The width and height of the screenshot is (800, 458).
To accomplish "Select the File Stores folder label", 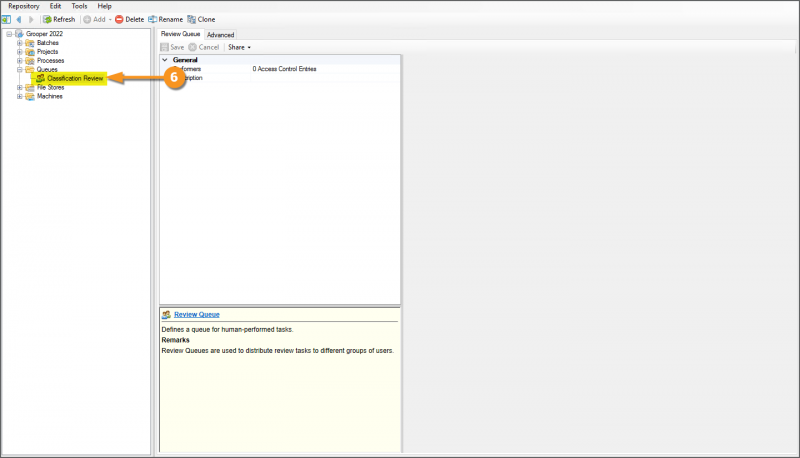I will tap(51, 87).
